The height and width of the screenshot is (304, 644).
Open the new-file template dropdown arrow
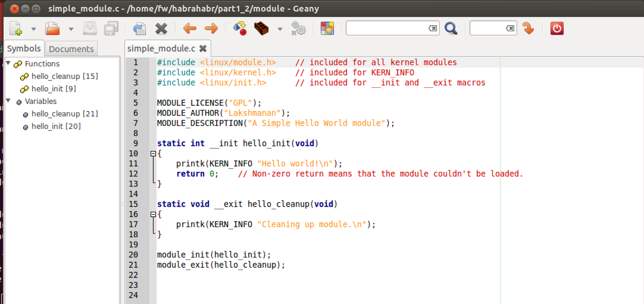34,29
